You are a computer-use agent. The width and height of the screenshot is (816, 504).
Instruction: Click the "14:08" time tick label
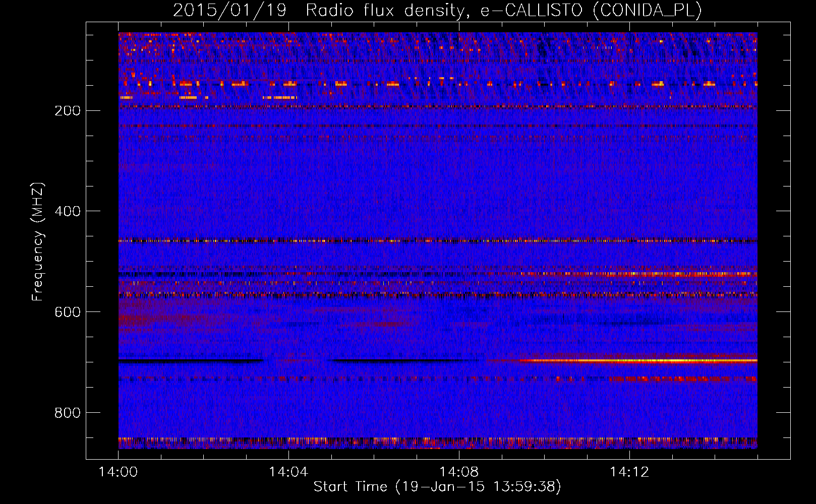(x=459, y=472)
